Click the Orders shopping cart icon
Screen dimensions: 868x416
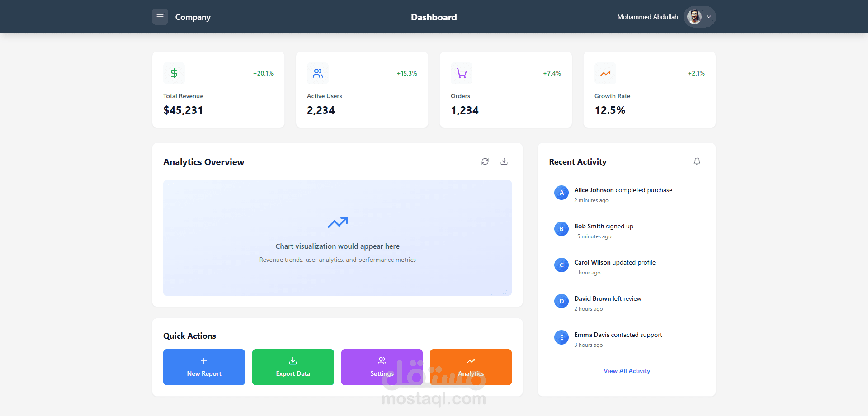point(462,73)
